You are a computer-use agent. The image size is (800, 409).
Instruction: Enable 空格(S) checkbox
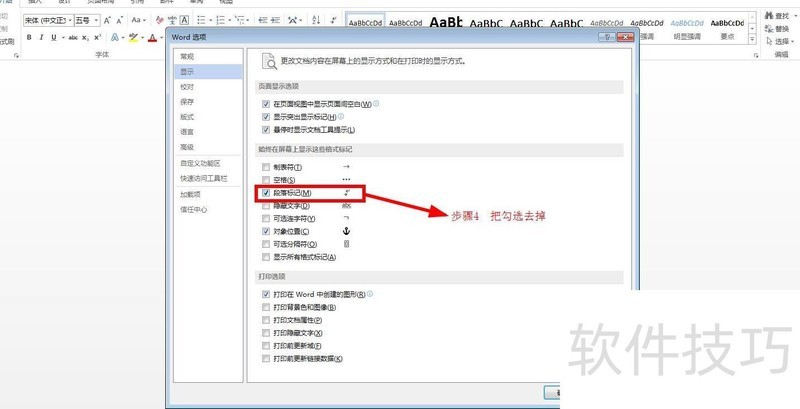click(265, 180)
